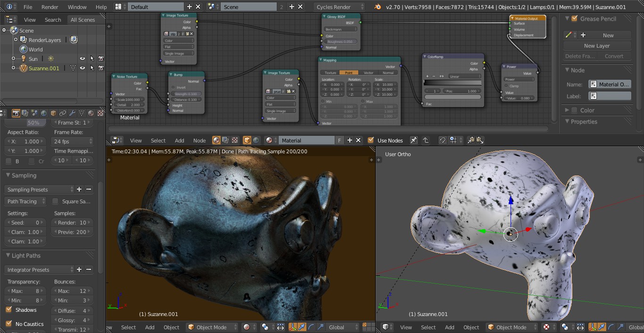
Task: Pin the node tree with the pin icon
Action: click(x=413, y=140)
